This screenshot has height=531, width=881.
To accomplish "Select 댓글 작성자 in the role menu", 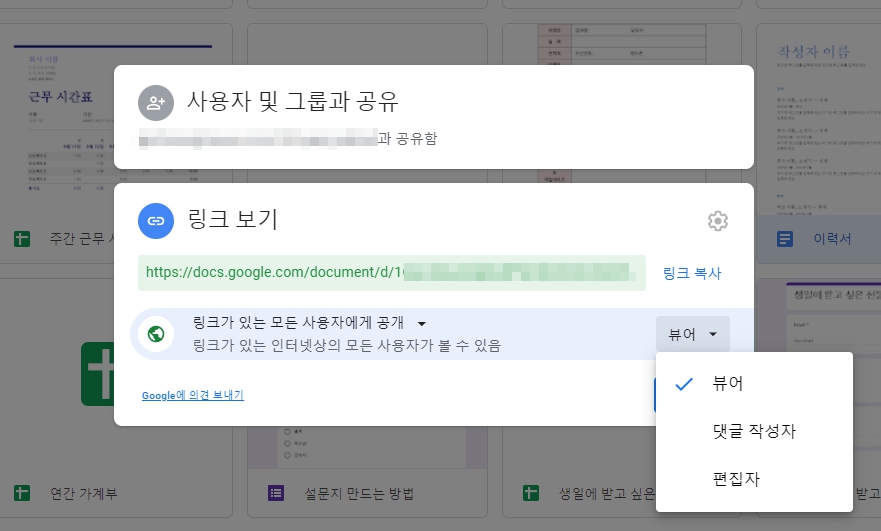I will [754, 431].
